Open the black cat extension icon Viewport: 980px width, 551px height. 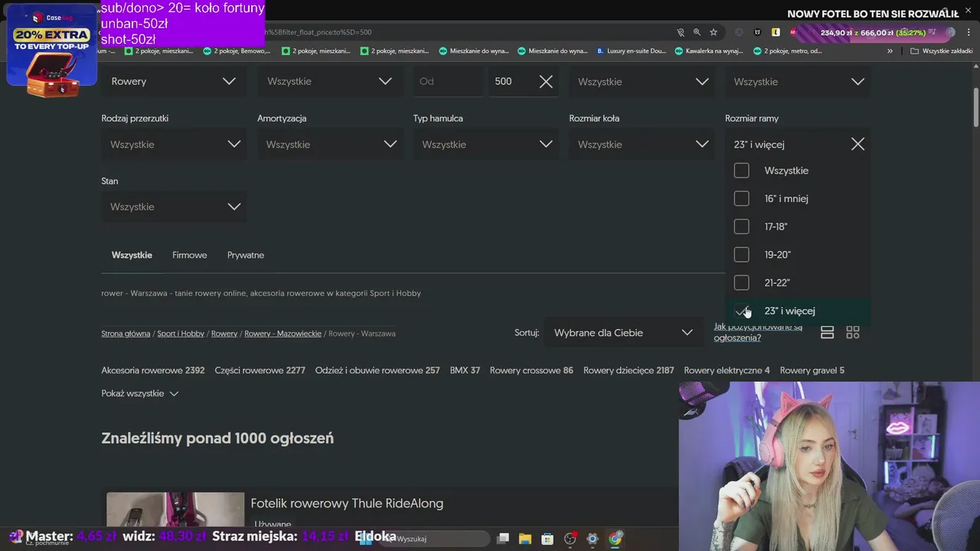pos(757,32)
